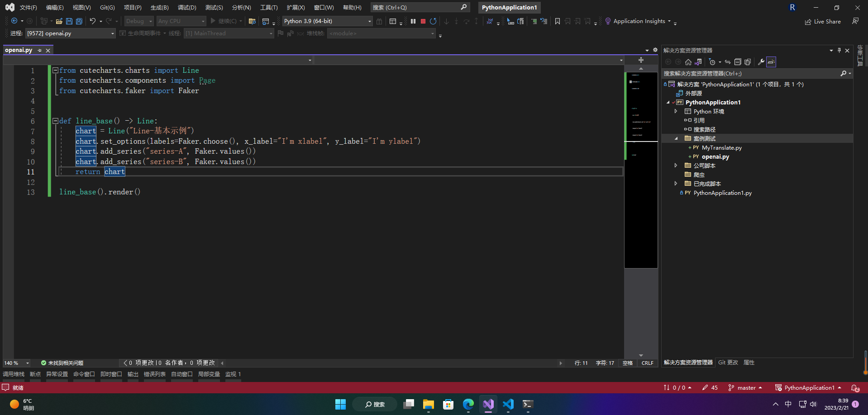This screenshot has width=868, height=415.
Task: Click the master branch button in status bar
Action: [746, 388]
